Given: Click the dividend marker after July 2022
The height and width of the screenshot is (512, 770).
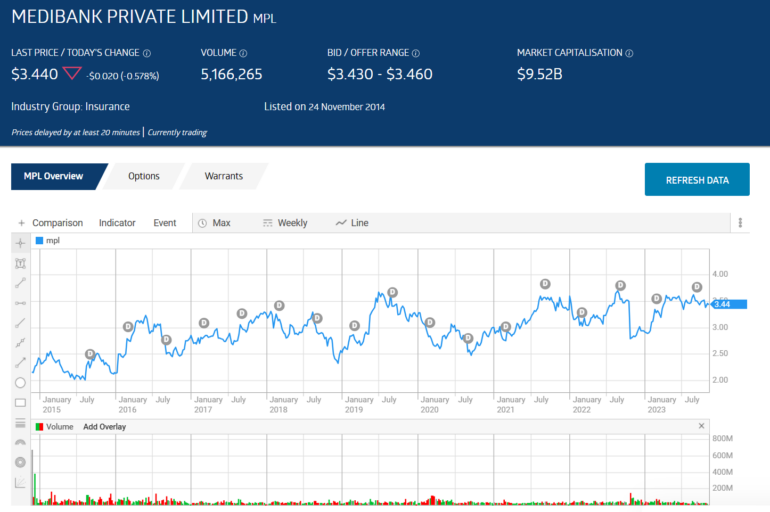Looking at the screenshot, I should (621, 285).
